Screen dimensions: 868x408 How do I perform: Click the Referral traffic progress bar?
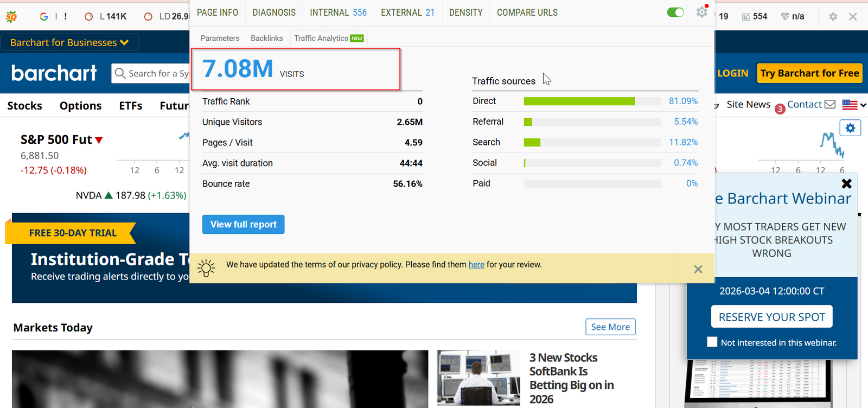pos(592,122)
